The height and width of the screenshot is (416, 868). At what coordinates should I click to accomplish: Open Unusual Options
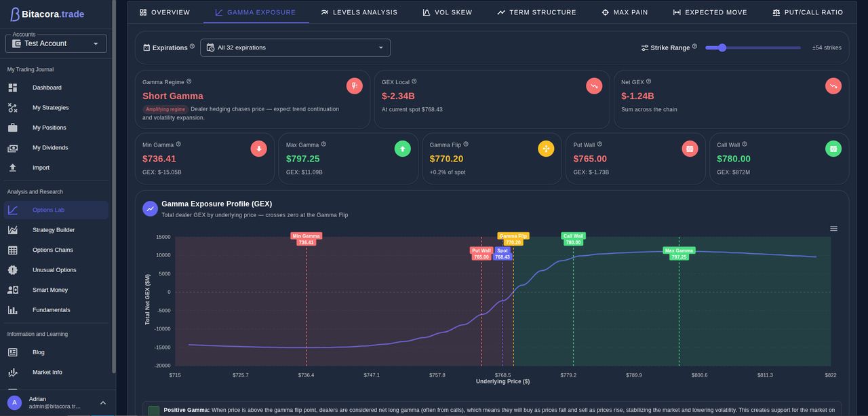click(x=56, y=270)
